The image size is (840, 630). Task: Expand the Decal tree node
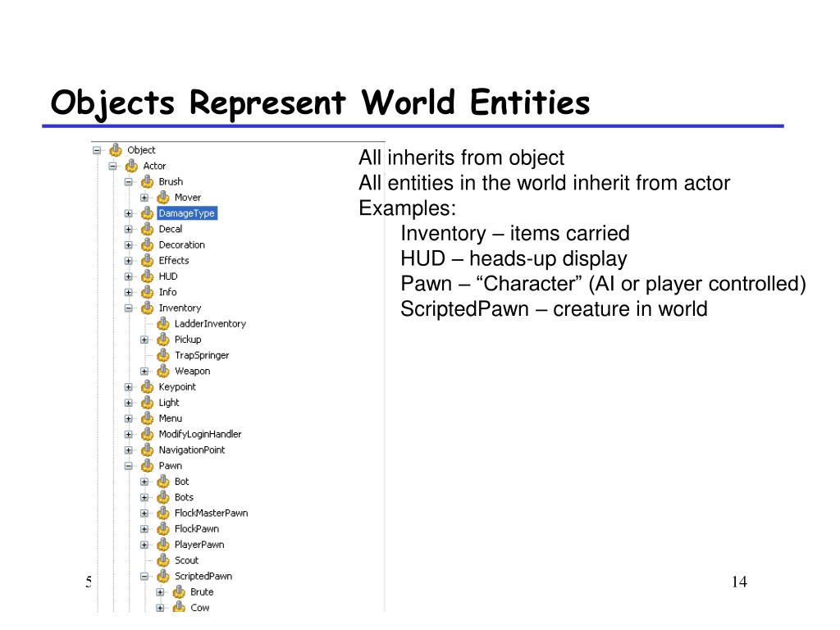coord(129,230)
